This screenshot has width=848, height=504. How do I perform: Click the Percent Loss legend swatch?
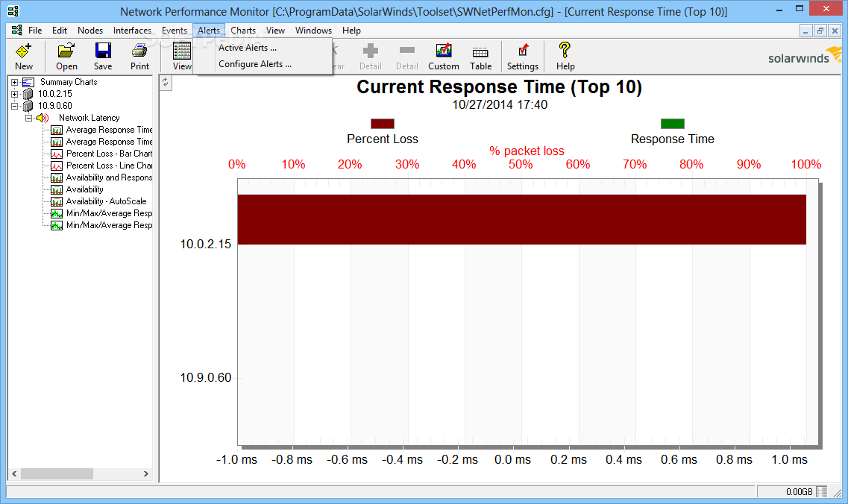[x=383, y=123]
